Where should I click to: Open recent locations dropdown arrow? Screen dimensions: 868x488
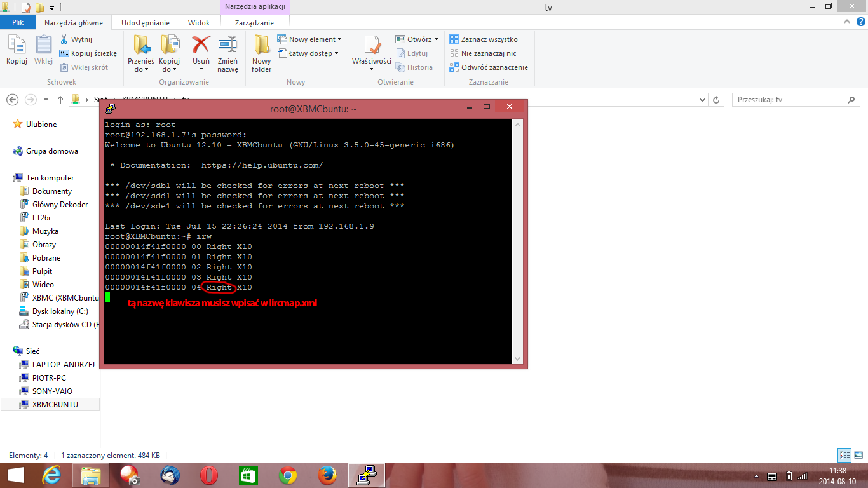pos(46,100)
